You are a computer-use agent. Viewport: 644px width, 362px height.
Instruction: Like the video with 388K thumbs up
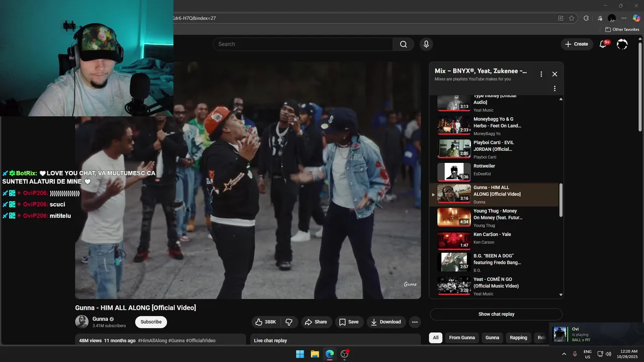(x=266, y=322)
